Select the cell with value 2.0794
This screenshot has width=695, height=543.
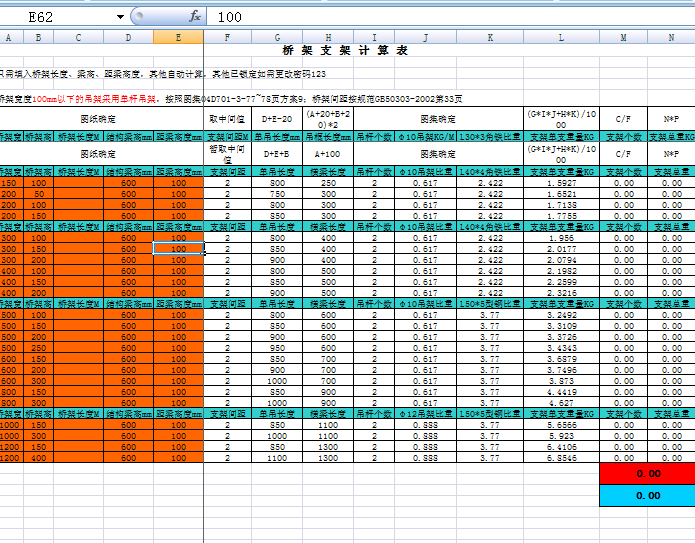coord(561,260)
